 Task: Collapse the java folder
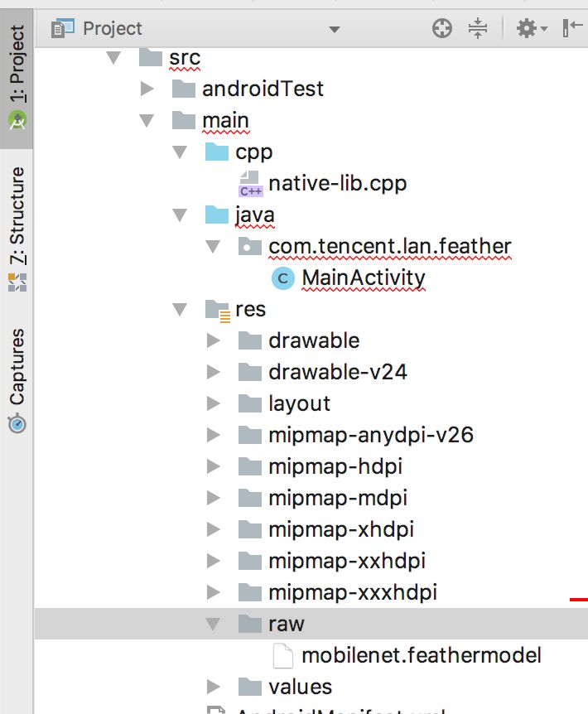[x=180, y=215]
